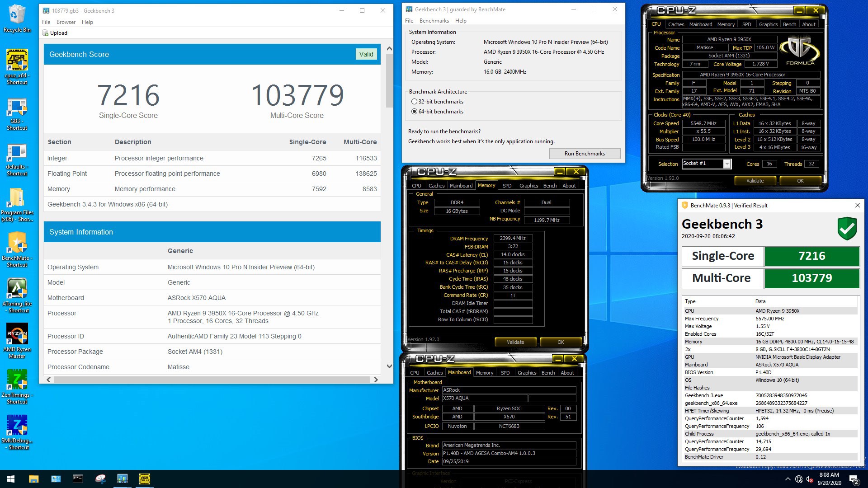Show hidden system tray icons chevron
The height and width of the screenshot is (488, 868).
(788, 479)
